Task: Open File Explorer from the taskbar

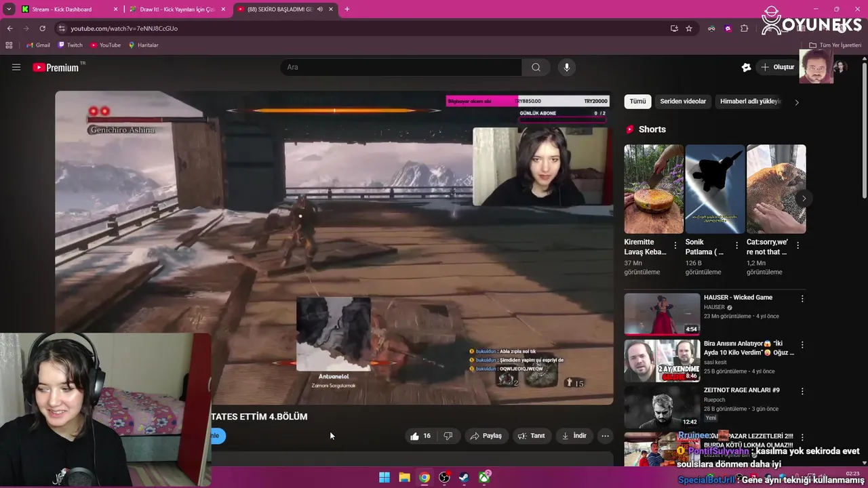Action: click(x=404, y=477)
